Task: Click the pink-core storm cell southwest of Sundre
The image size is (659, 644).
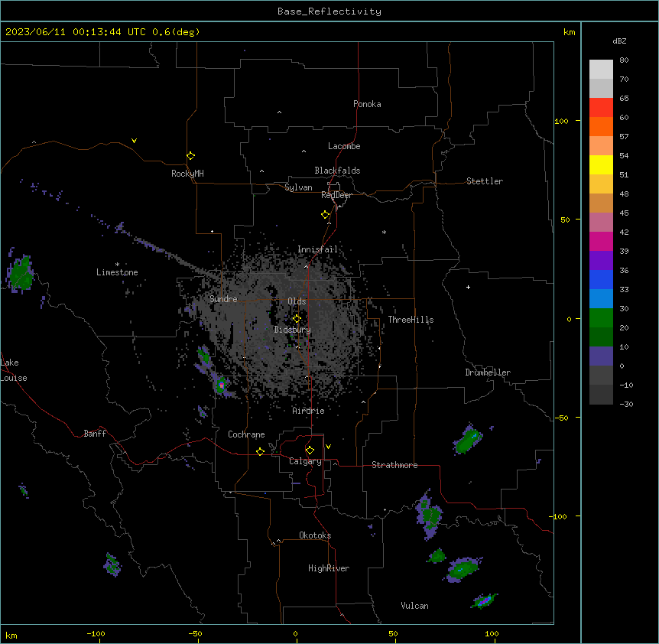Action: [x=222, y=385]
